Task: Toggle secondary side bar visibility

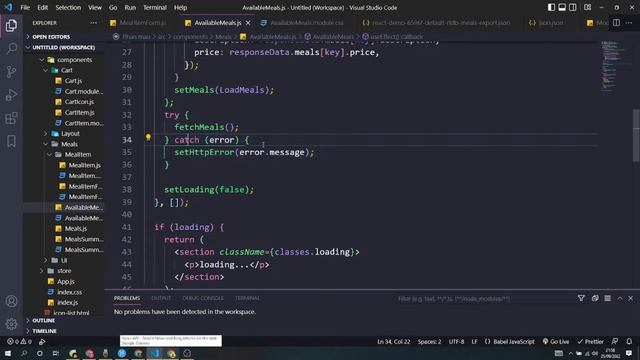Action: (x=573, y=7)
